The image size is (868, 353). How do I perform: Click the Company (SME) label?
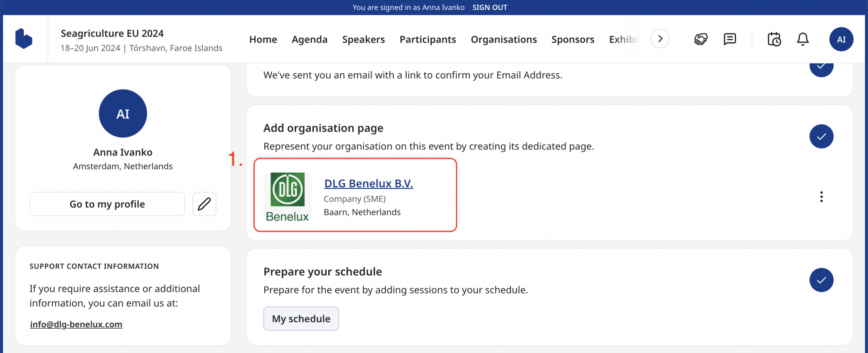[x=355, y=199]
